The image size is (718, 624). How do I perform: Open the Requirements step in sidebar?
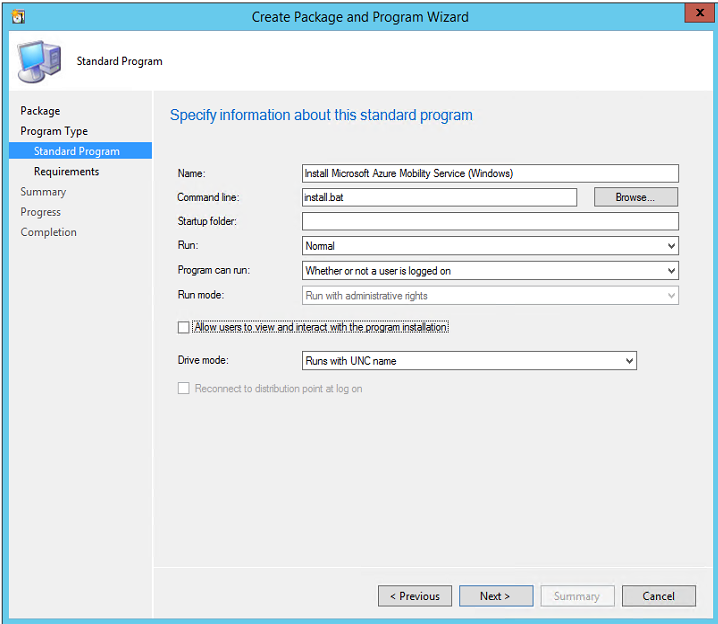[66, 171]
